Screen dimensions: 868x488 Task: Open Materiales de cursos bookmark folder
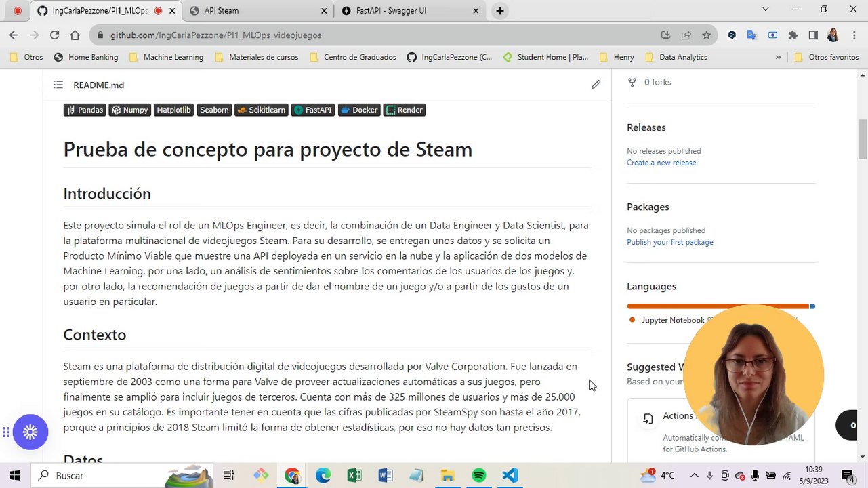click(256, 58)
